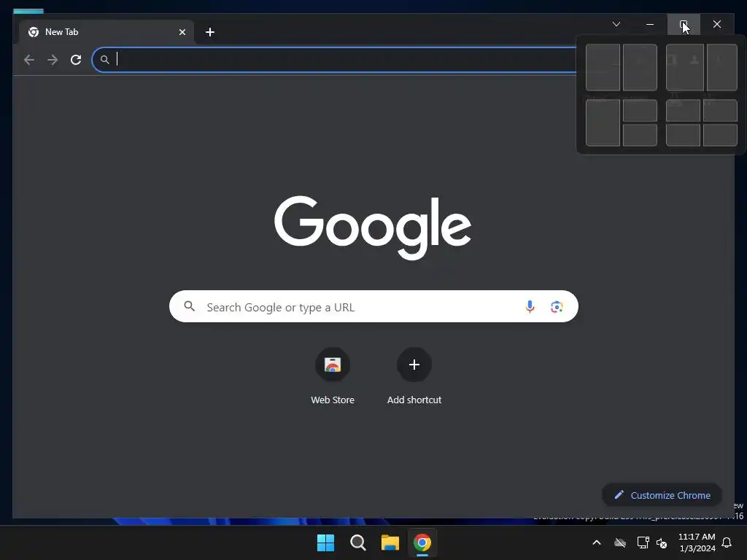
Task: Click the Add shortcut label
Action: pyautogui.click(x=414, y=400)
